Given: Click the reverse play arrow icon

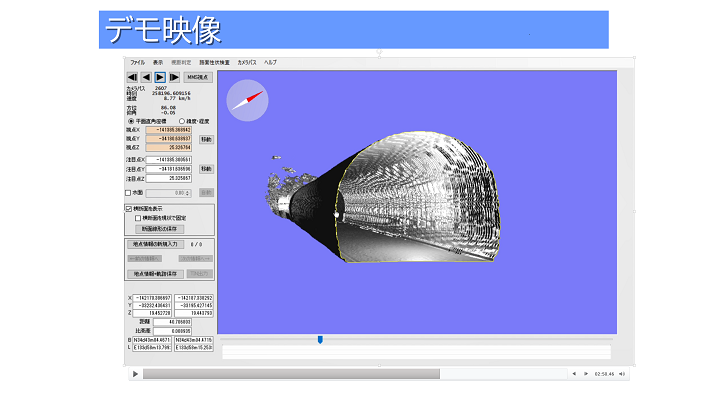Looking at the screenshot, I should coord(146,76).
